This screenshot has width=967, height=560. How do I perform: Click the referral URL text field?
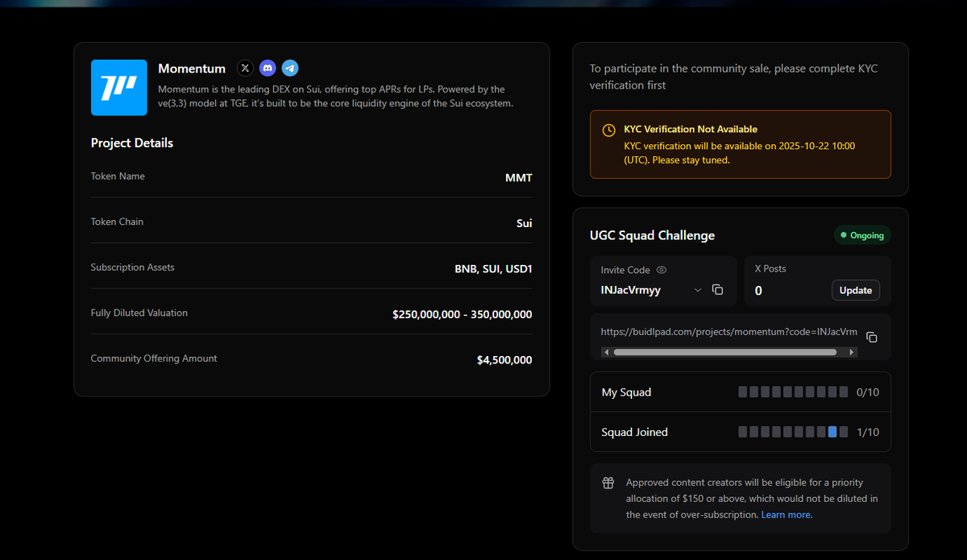729,333
